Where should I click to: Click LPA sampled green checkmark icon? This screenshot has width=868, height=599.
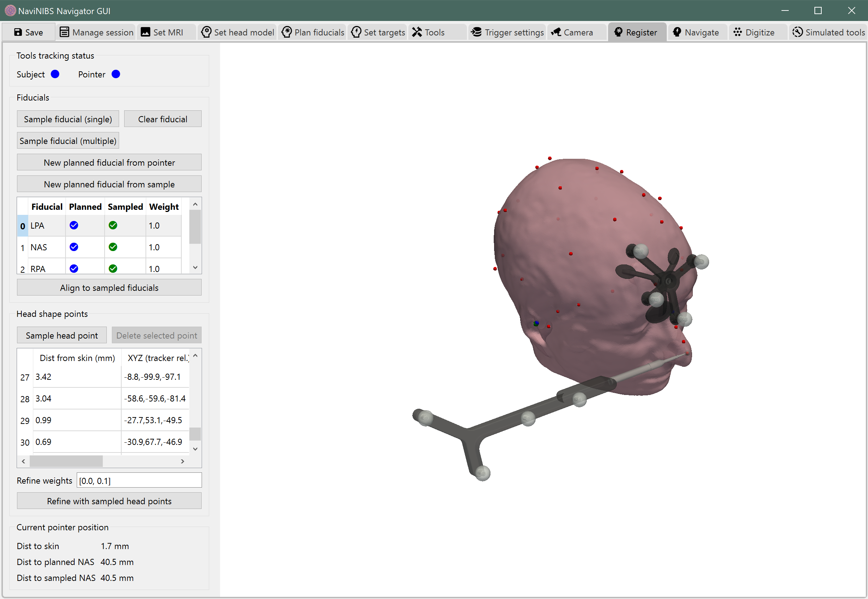pos(113,225)
